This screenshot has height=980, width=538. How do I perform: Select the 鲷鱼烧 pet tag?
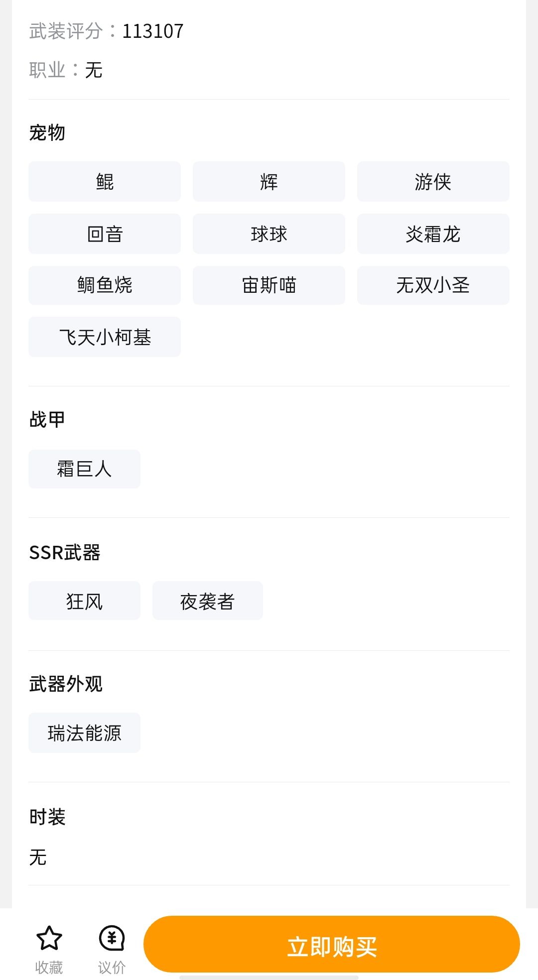point(105,285)
